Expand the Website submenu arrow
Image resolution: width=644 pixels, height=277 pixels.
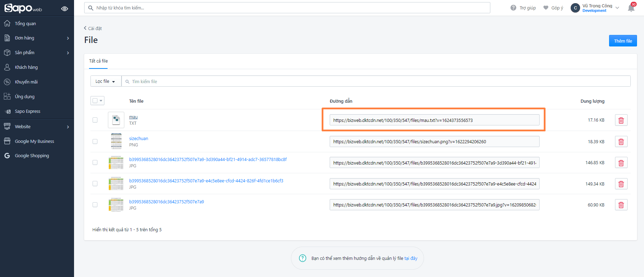pyautogui.click(x=68, y=127)
